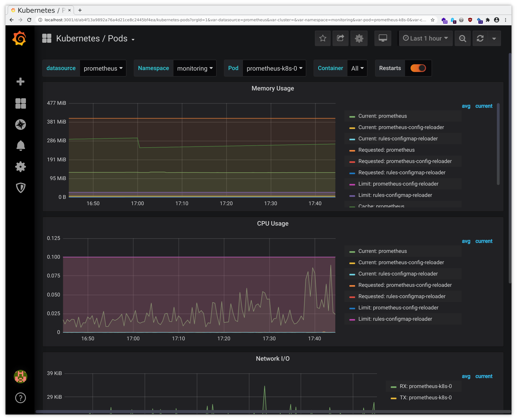
Task: Click the CPU Usage panel title
Action: (x=272, y=224)
